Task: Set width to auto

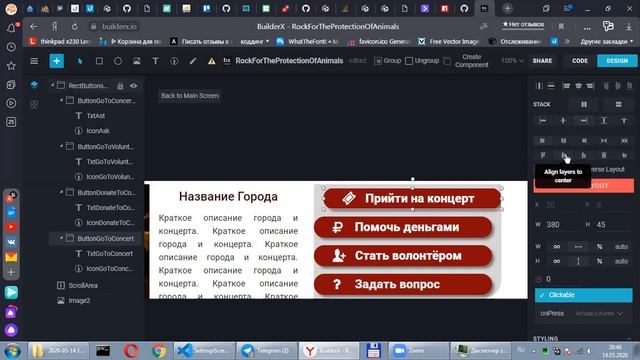Action: tap(622, 247)
